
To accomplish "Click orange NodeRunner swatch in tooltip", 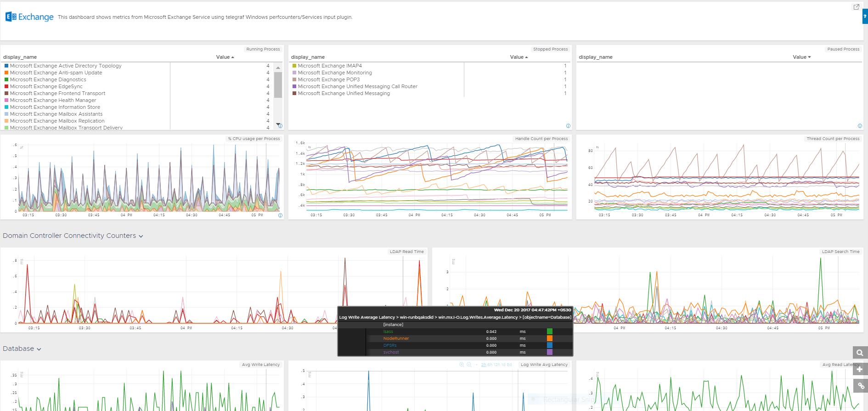I will coord(550,338).
